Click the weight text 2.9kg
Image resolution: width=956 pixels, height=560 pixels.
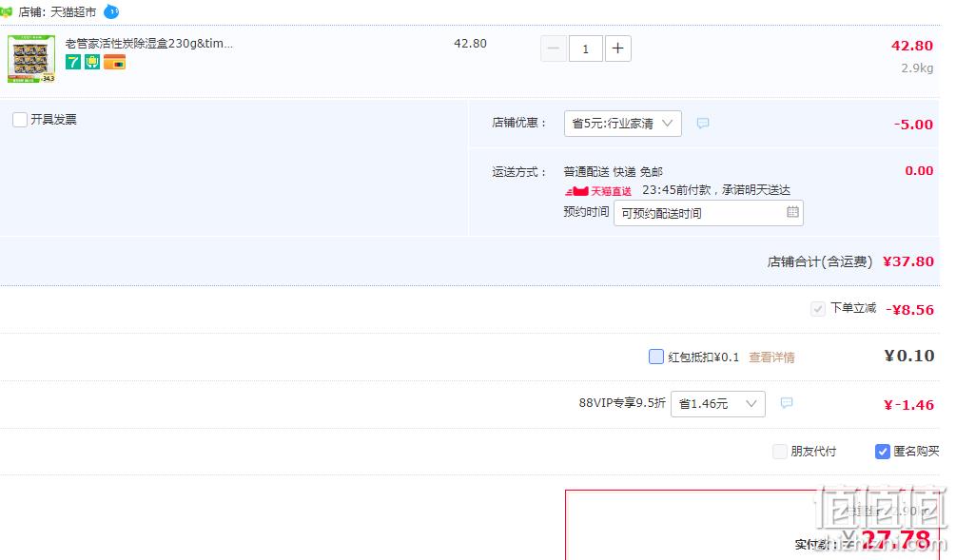tap(917, 68)
